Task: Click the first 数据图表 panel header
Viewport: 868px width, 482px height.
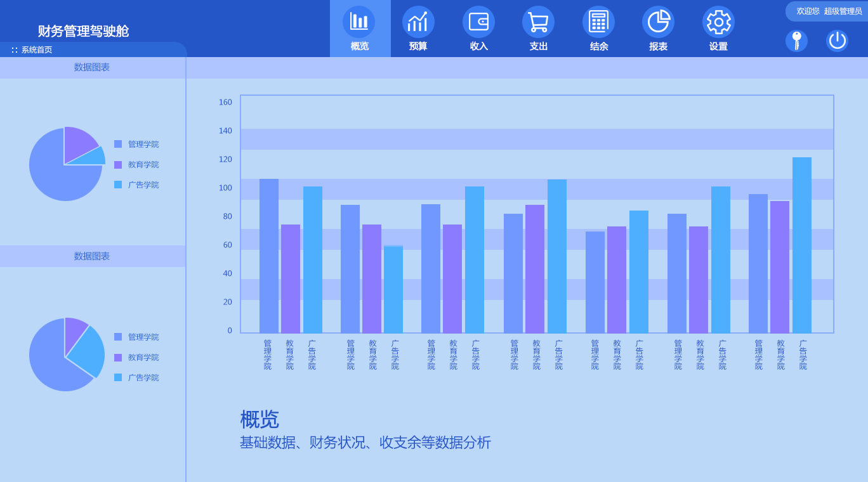Action: pyautogui.click(x=92, y=67)
